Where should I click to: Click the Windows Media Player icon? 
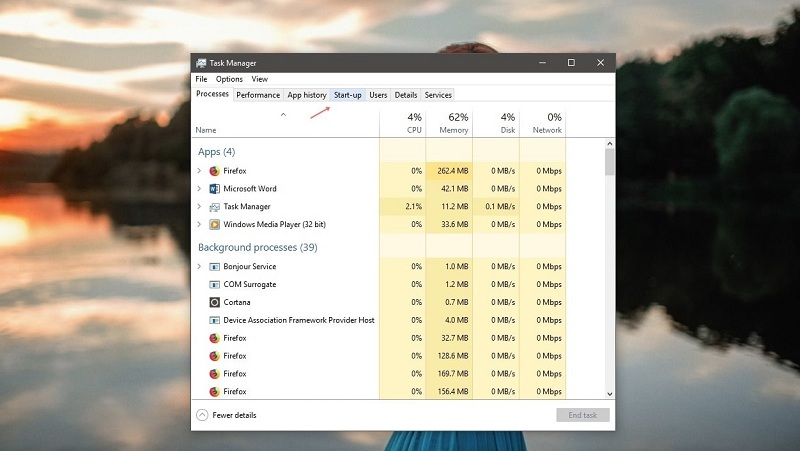[x=214, y=224]
